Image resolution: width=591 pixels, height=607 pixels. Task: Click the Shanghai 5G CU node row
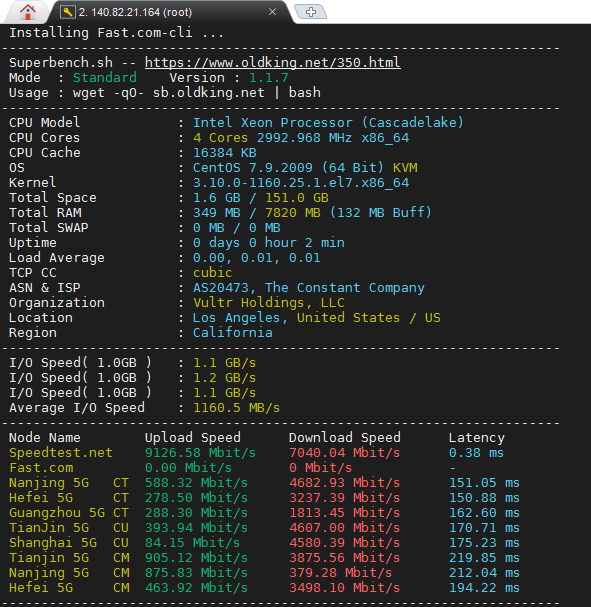click(x=264, y=543)
